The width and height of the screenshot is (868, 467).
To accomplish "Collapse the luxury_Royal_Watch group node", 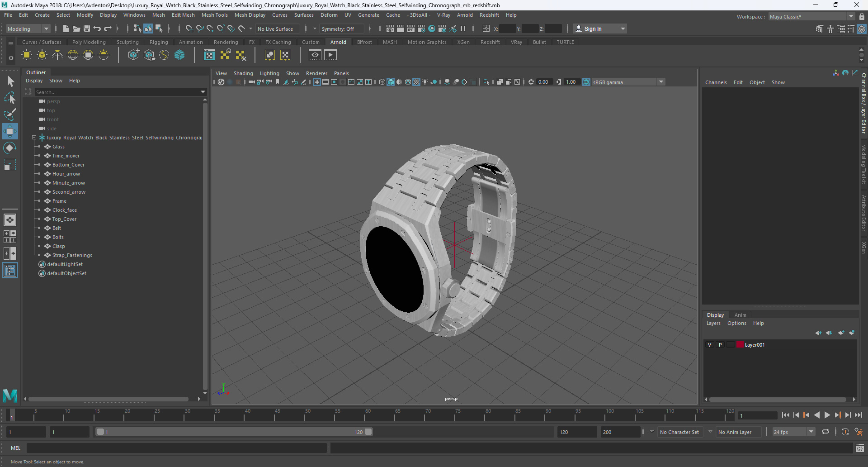I will 34,138.
